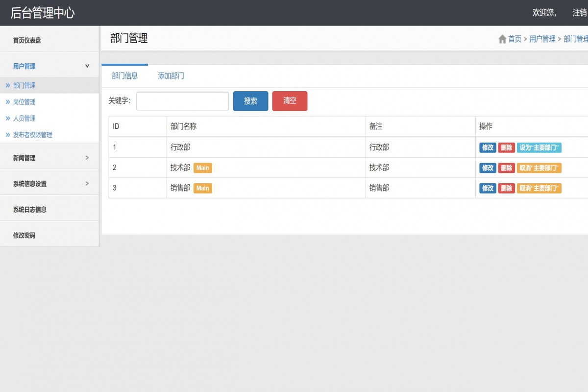Click 删除 for 销售部 row

click(506, 188)
